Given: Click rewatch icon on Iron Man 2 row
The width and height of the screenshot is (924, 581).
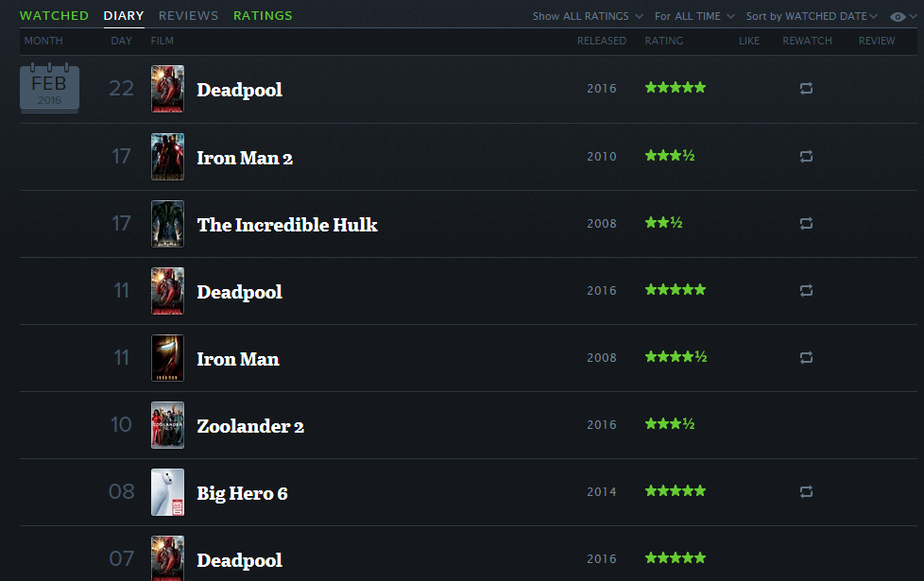Looking at the screenshot, I should pos(806,156).
